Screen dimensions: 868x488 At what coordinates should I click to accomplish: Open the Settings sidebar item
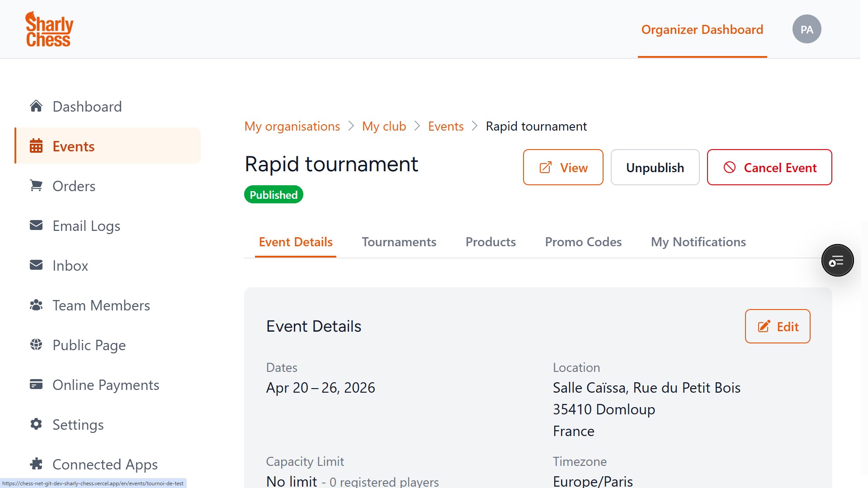tap(78, 425)
